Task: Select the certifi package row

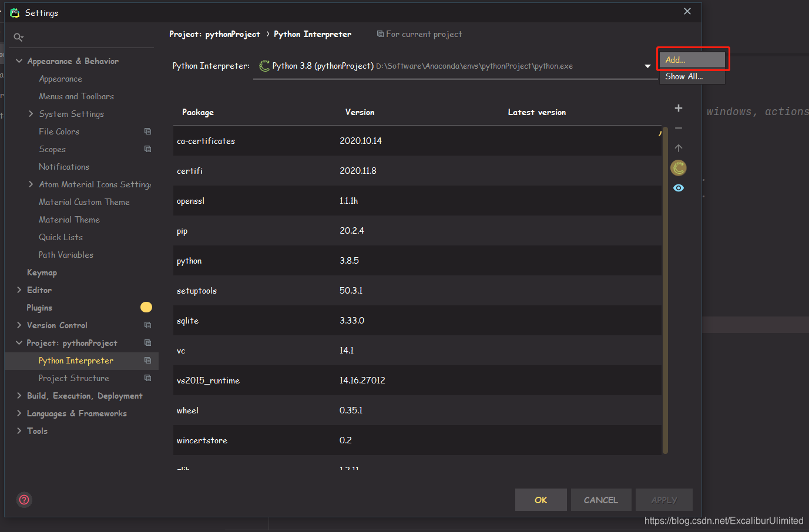Action: point(417,171)
